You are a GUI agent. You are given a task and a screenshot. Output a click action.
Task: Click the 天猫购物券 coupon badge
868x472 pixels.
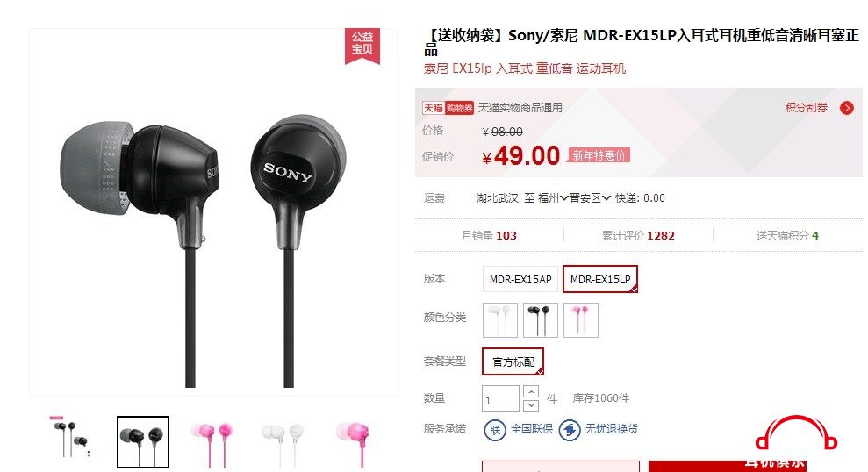(x=448, y=108)
